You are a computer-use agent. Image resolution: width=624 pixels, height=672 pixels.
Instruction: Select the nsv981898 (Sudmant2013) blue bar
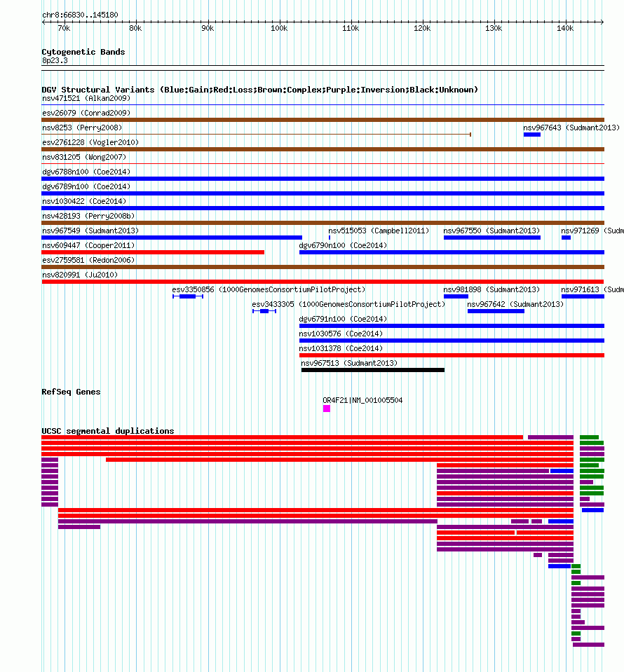click(x=456, y=296)
